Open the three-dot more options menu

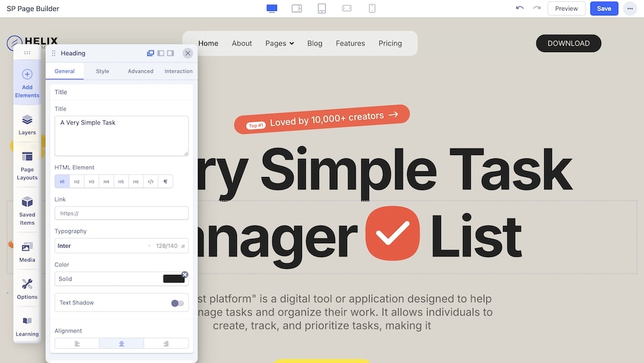629,8
